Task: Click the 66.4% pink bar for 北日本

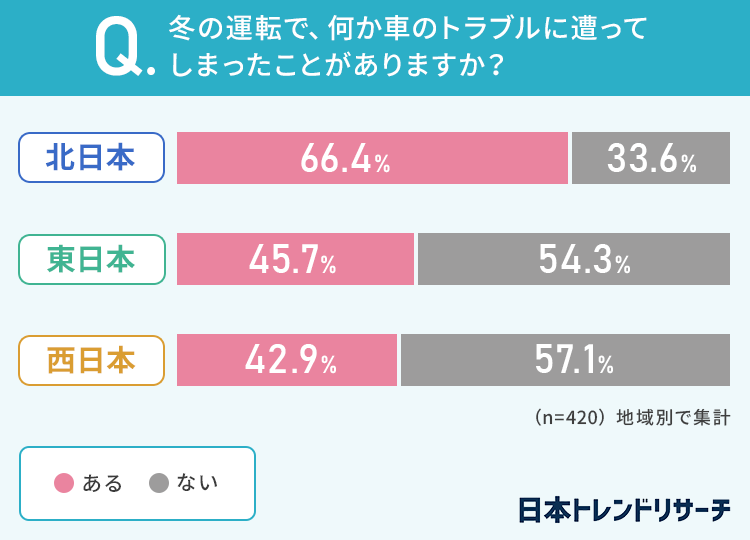Action: click(372, 158)
